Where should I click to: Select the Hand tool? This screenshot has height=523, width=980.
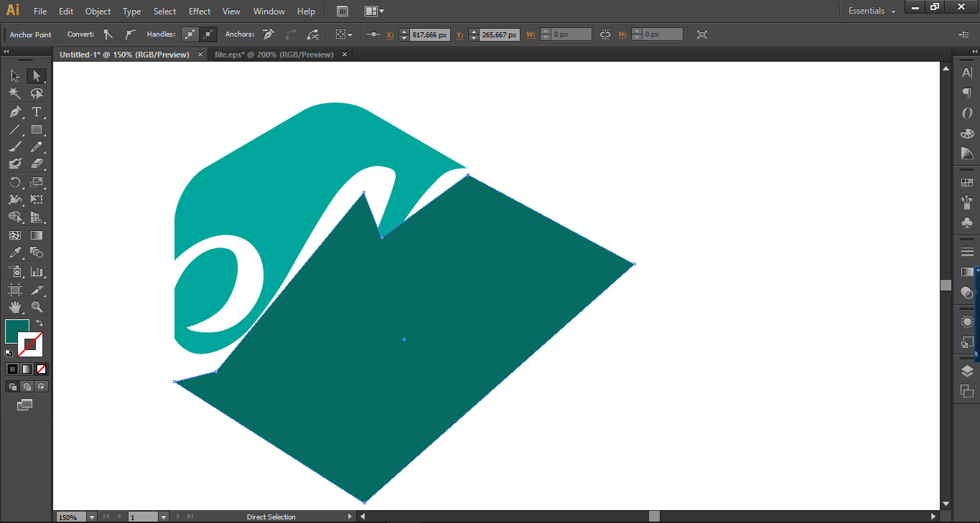15,307
